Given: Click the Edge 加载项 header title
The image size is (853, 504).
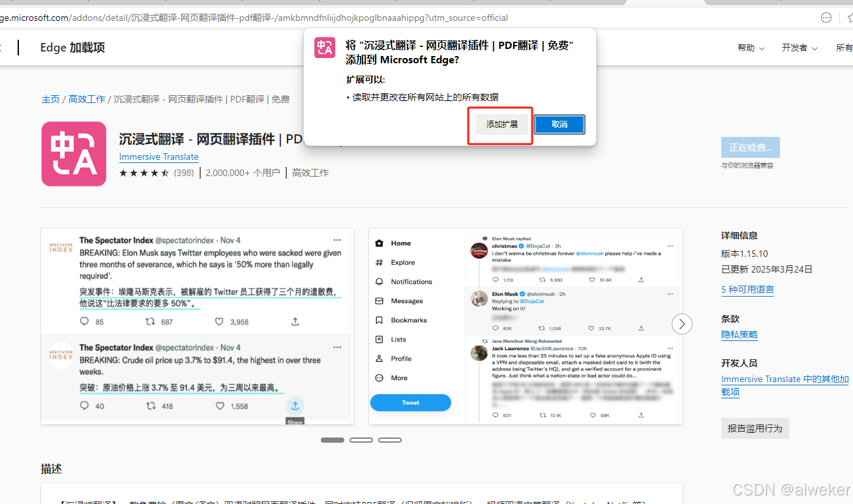Looking at the screenshot, I should coord(72,48).
